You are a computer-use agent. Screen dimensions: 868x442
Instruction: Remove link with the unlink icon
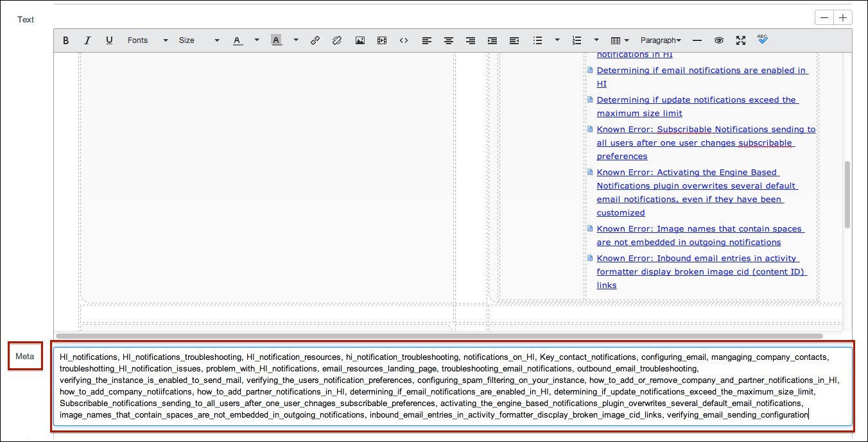[x=336, y=40]
